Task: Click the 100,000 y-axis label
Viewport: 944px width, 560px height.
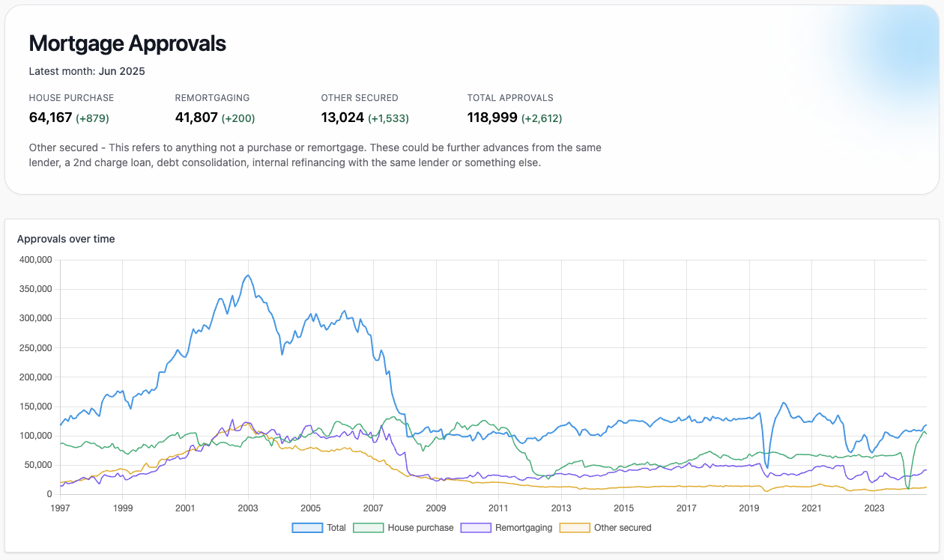Action: point(34,436)
